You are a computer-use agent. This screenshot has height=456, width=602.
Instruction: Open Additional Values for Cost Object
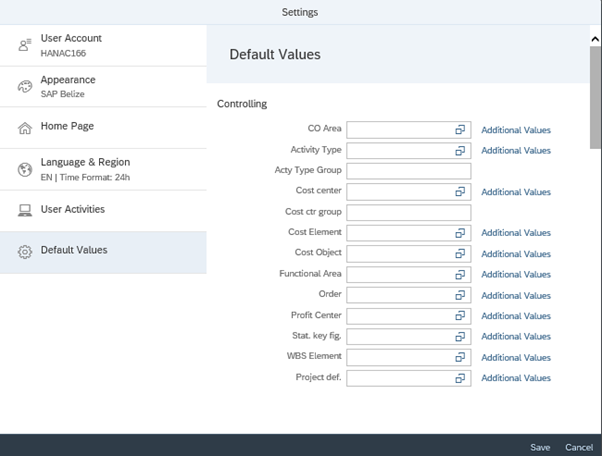515,254
